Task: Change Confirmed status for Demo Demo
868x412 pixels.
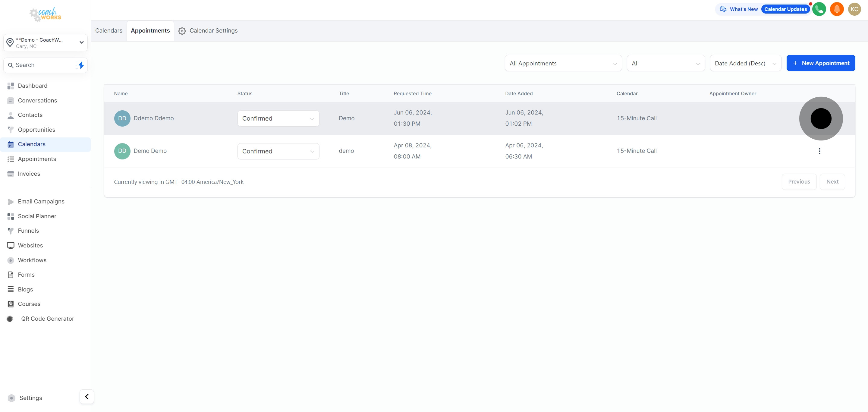Action: (278, 151)
